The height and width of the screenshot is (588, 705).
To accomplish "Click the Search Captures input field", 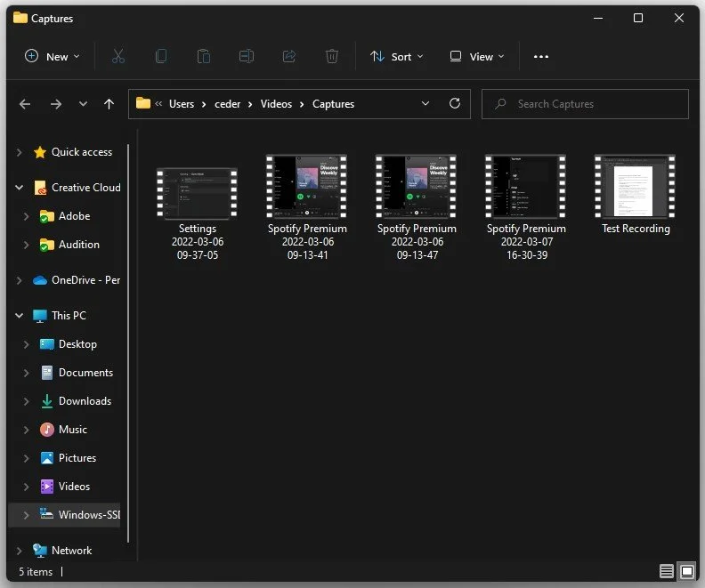I will [585, 104].
